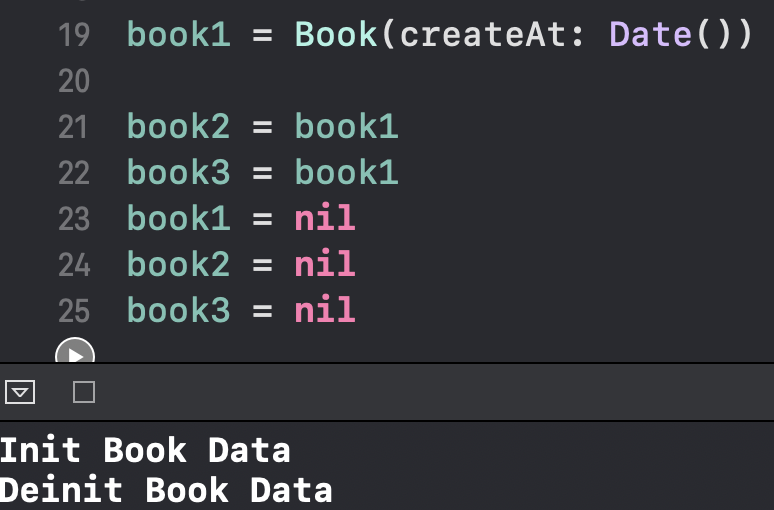Click book1 value assigned on line 22

pyautogui.click(x=347, y=172)
